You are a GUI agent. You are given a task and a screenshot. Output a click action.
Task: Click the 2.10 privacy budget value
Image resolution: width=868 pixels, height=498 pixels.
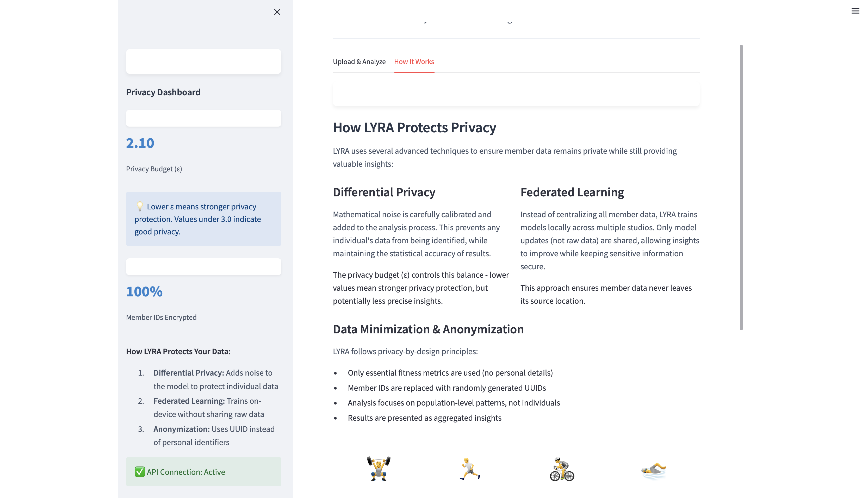click(140, 143)
